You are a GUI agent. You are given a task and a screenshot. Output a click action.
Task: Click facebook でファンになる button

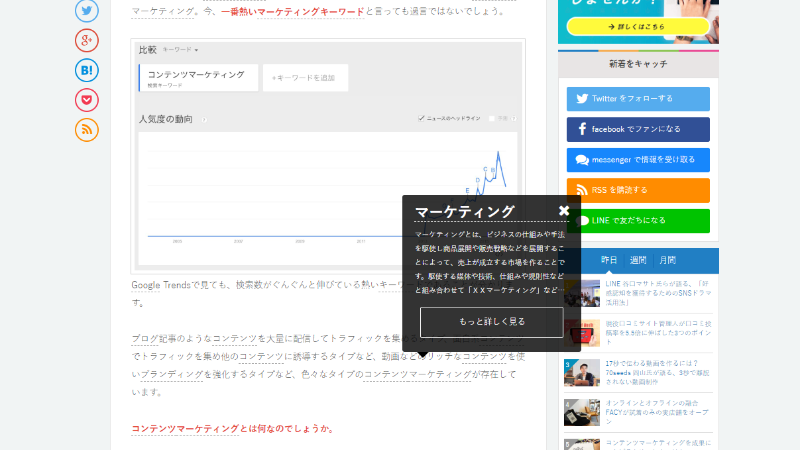638,130
